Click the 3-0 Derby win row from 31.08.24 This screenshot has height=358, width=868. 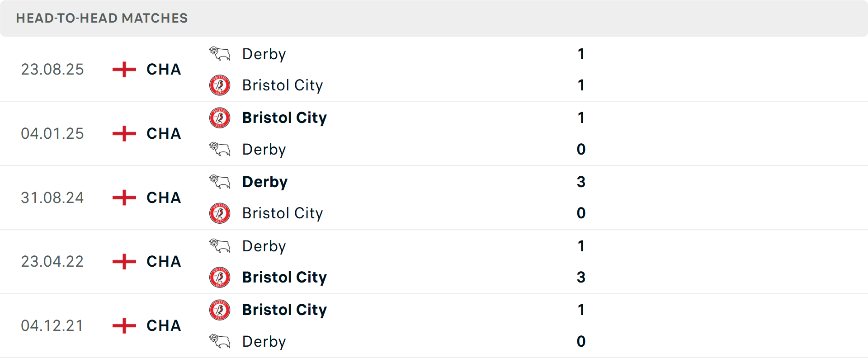(581, 198)
